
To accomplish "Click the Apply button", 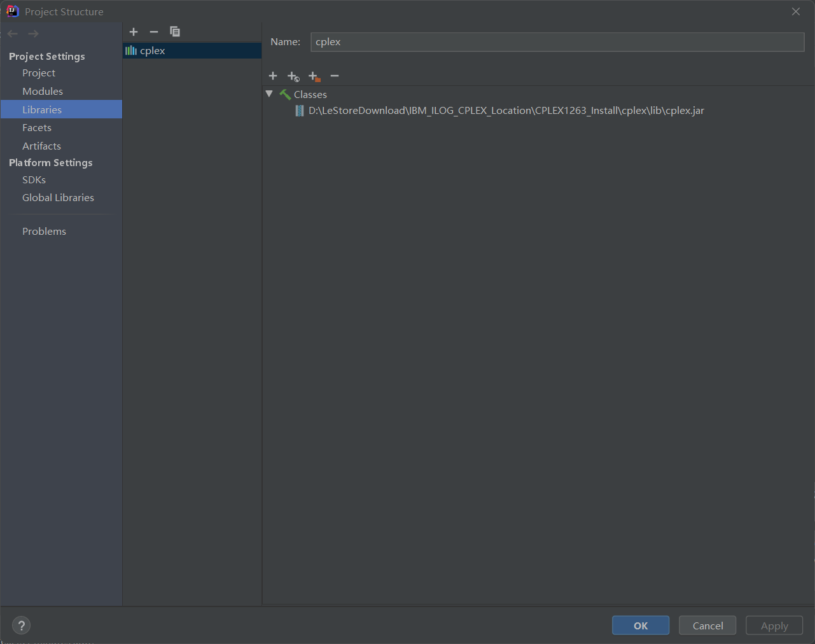I will (x=774, y=626).
